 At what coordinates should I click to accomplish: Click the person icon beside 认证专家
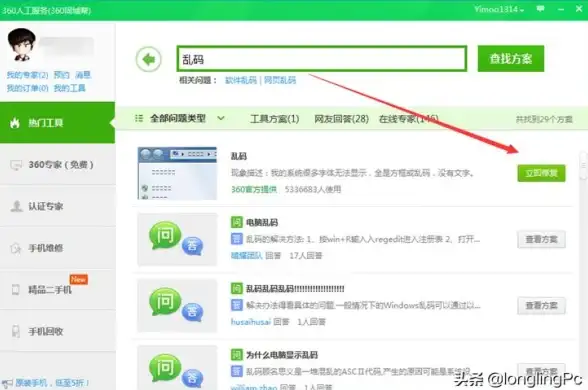(16, 206)
